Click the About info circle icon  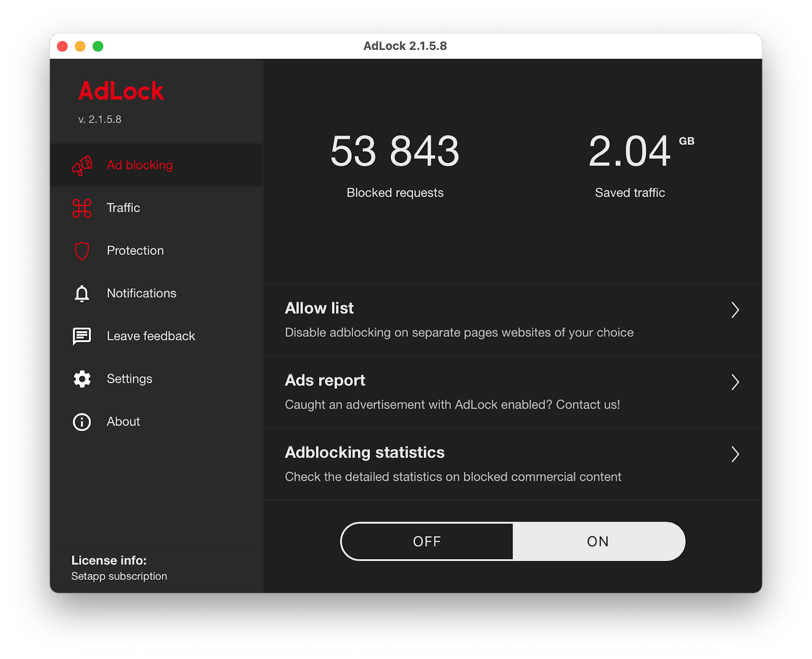pos(82,422)
